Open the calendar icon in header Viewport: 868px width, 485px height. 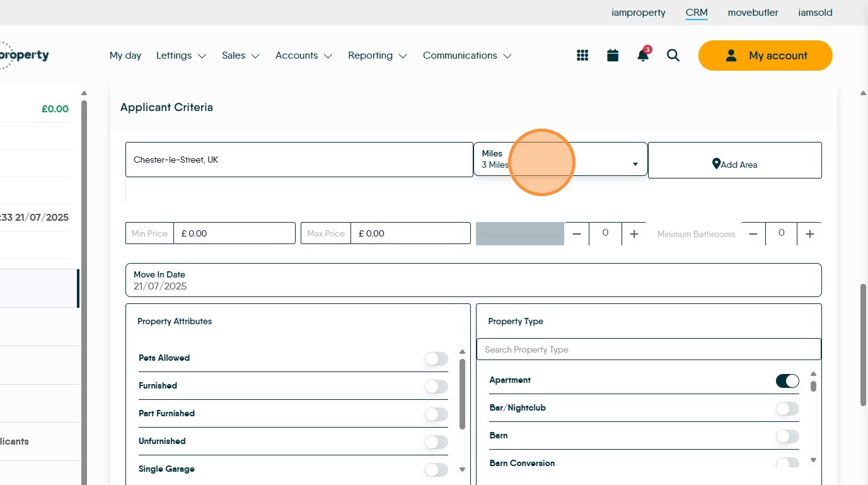click(613, 56)
